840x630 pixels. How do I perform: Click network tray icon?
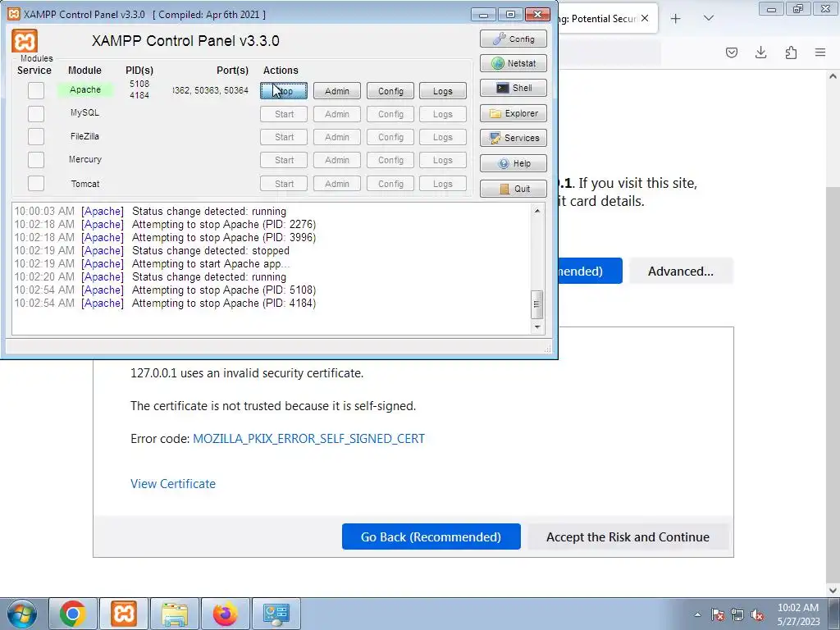click(737, 614)
